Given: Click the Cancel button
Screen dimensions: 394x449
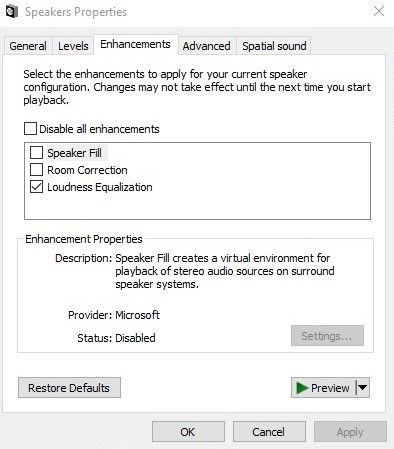Looking at the screenshot, I should (x=269, y=432).
